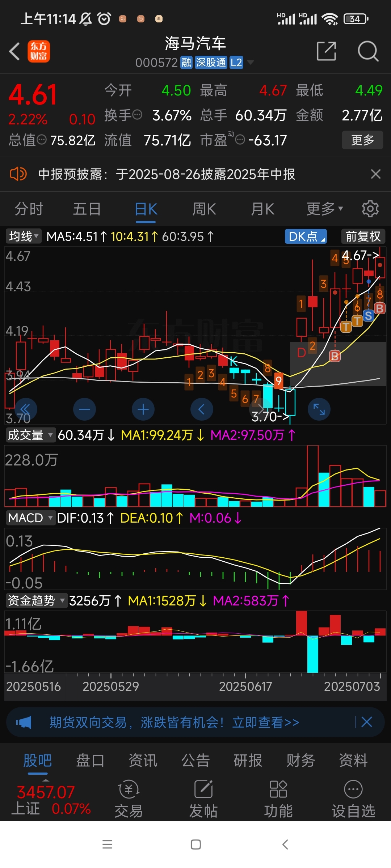391x868 pixels.
Task: Zoom in chart with plus button
Action: coord(143,409)
